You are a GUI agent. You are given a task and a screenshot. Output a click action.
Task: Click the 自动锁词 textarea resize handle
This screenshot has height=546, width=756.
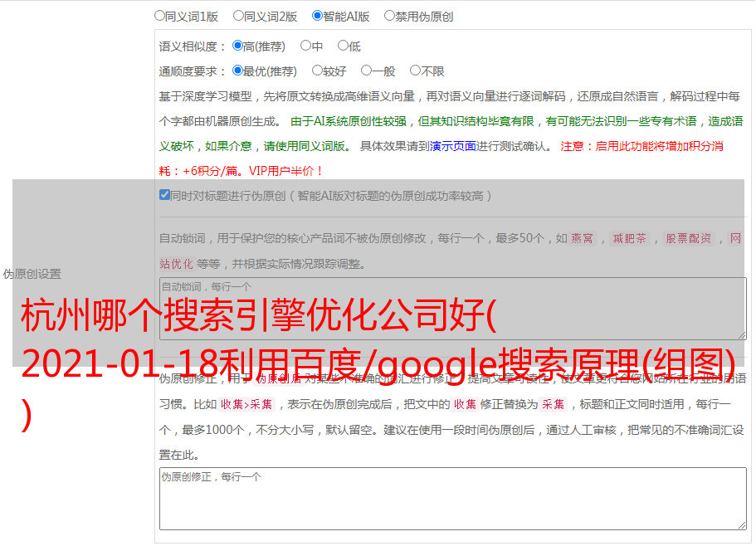[x=741, y=334]
